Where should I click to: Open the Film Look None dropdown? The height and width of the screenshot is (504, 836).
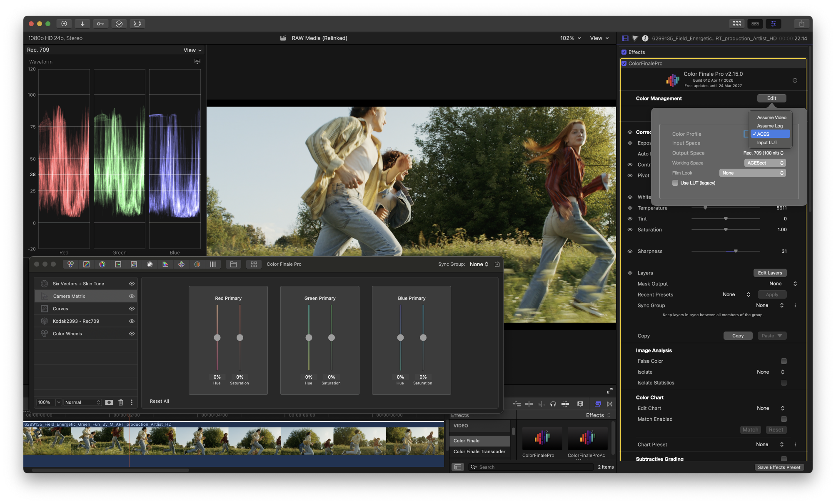pyautogui.click(x=752, y=173)
